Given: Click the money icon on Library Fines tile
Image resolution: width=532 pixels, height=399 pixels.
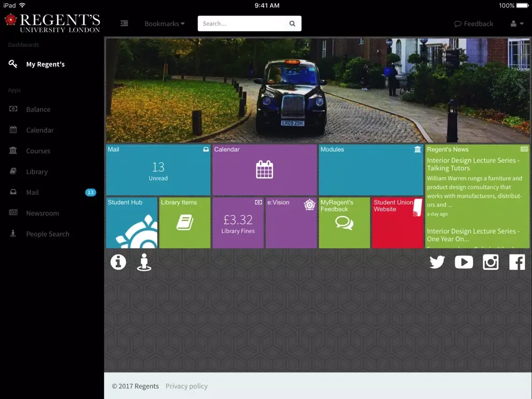Looking at the screenshot, I should pyautogui.click(x=259, y=202).
